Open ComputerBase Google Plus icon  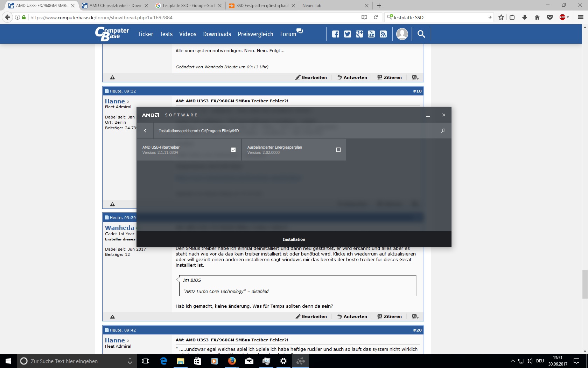point(359,34)
